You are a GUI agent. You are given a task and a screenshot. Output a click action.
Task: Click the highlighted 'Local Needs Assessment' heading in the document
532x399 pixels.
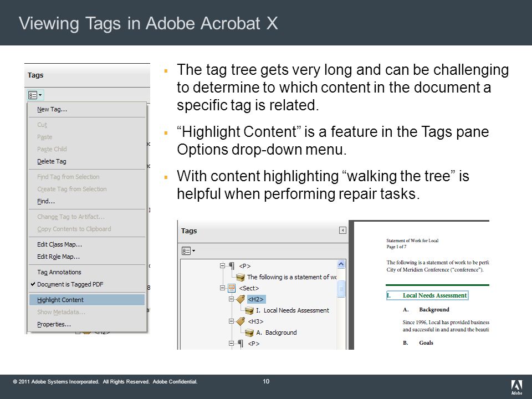coord(427,295)
